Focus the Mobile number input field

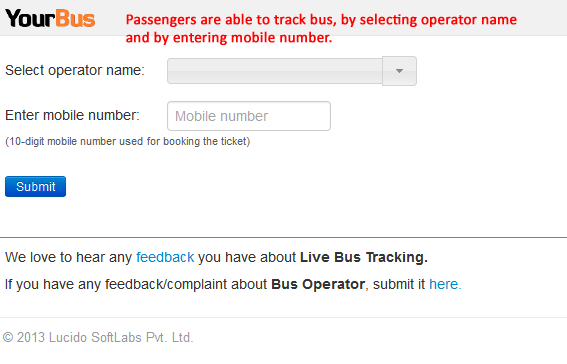click(249, 116)
